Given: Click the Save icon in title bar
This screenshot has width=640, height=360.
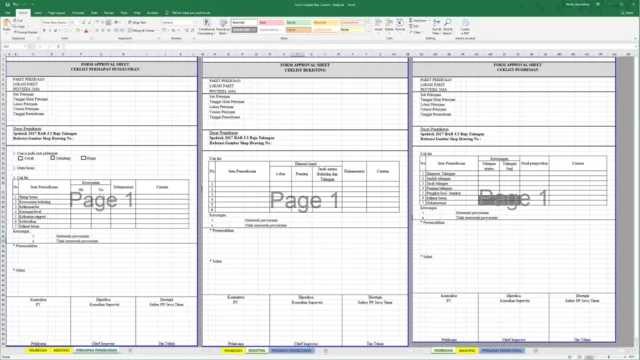Looking at the screenshot, I should tap(7, 4).
